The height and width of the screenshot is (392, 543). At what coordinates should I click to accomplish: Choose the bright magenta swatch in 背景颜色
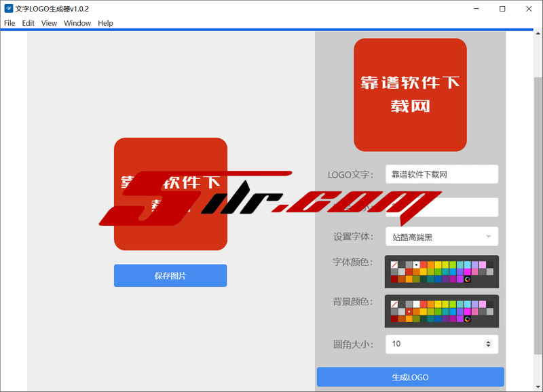[x=468, y=311]
